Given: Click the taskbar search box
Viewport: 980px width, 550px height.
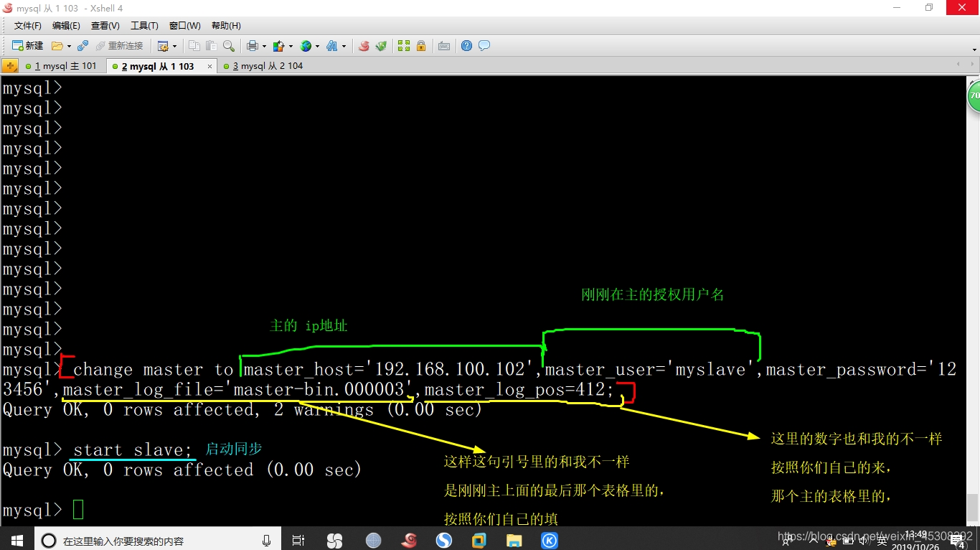Looking at the screenshot, I should click(156, 540).
